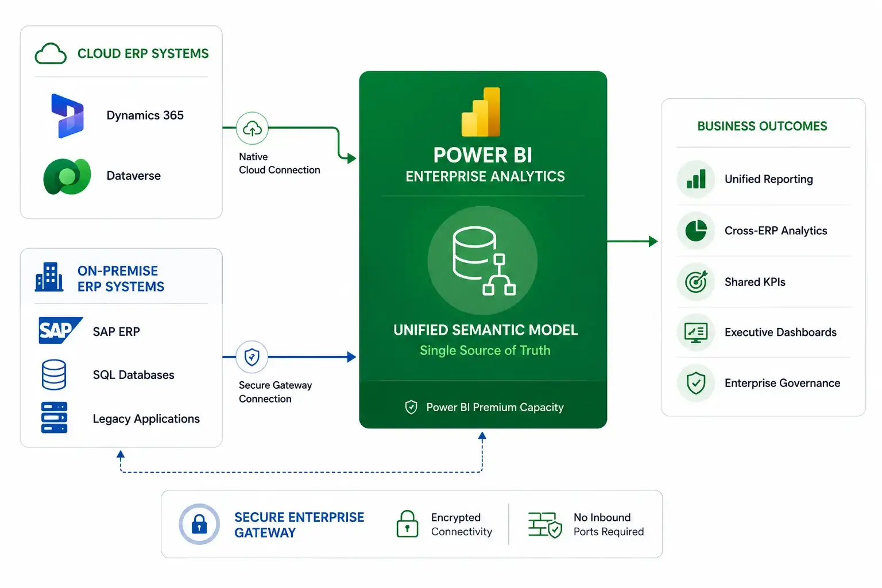This screenshot has width=882, height=588.
Task: Click the Unified Semantic Model heading
Action: coord(486,330)
